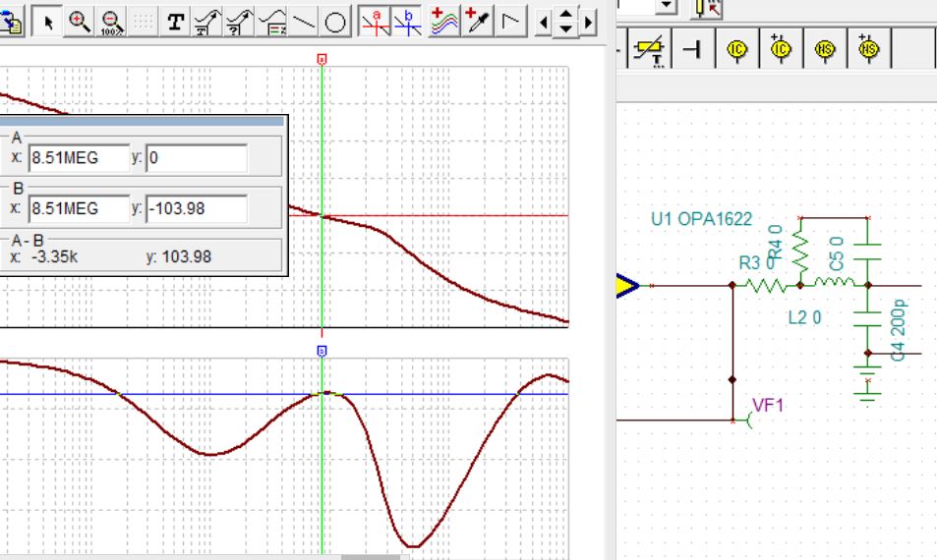The height and width of the screenshot is (560, 937).
Task: Click red cursor a marker atop upper plot
Action: coord(322,59)
